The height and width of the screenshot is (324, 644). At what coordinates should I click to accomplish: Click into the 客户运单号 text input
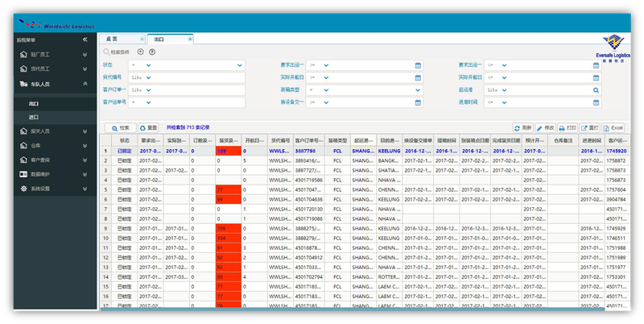point(198,102)
